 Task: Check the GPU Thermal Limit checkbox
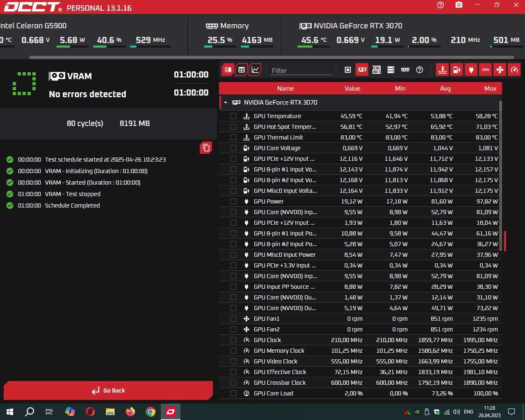pyautogui.click(x=233, y=137)
